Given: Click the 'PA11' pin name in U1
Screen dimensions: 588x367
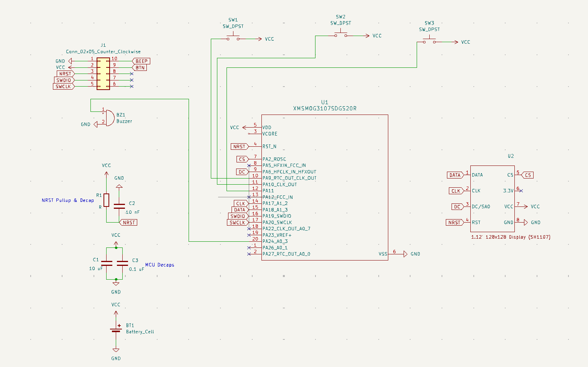Looking at the screenshot, I should point(268,190).
